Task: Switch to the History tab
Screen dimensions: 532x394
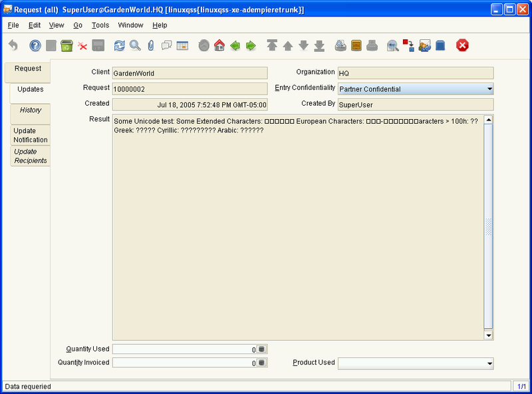Action: (x=31, y=110)
